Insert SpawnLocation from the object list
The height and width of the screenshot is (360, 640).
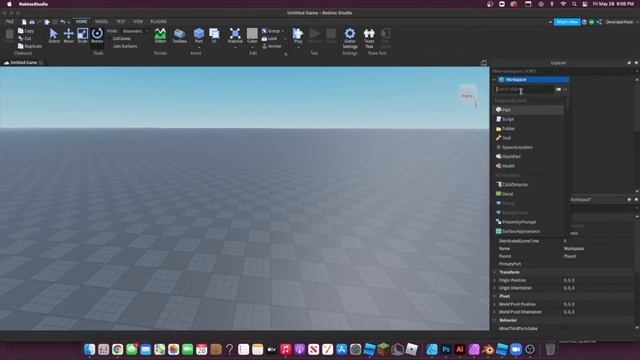[529, 147]
